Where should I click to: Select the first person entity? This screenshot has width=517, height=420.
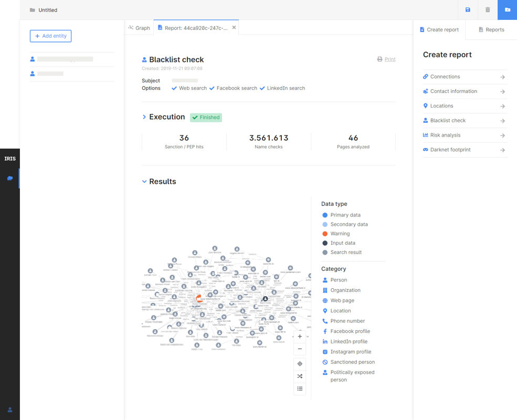72,59
